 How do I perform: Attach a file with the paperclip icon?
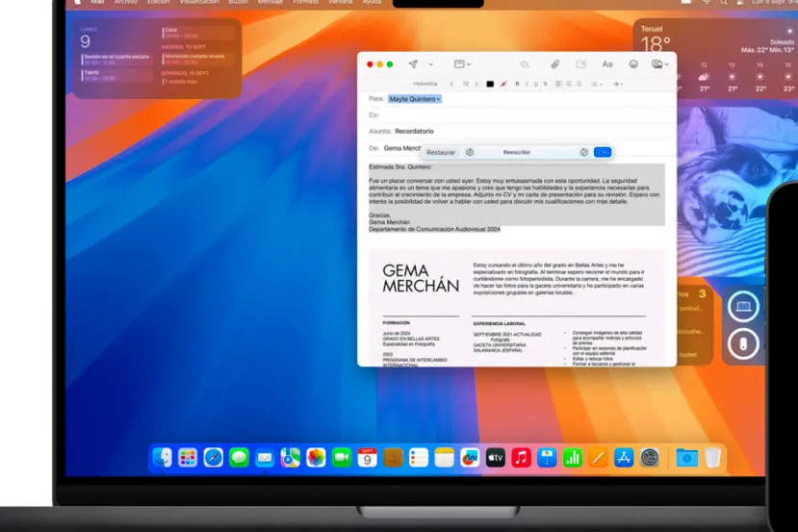(554, 64)
